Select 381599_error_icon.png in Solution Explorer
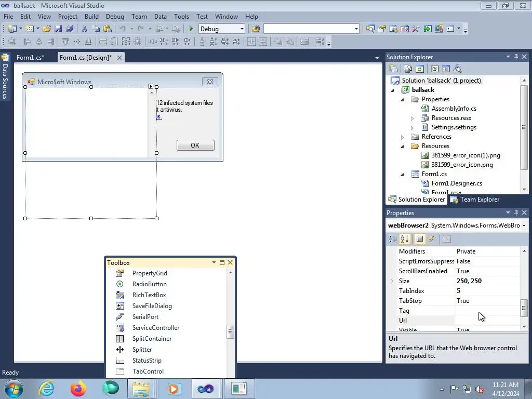The image size is (532, 399). coord(462,165)
